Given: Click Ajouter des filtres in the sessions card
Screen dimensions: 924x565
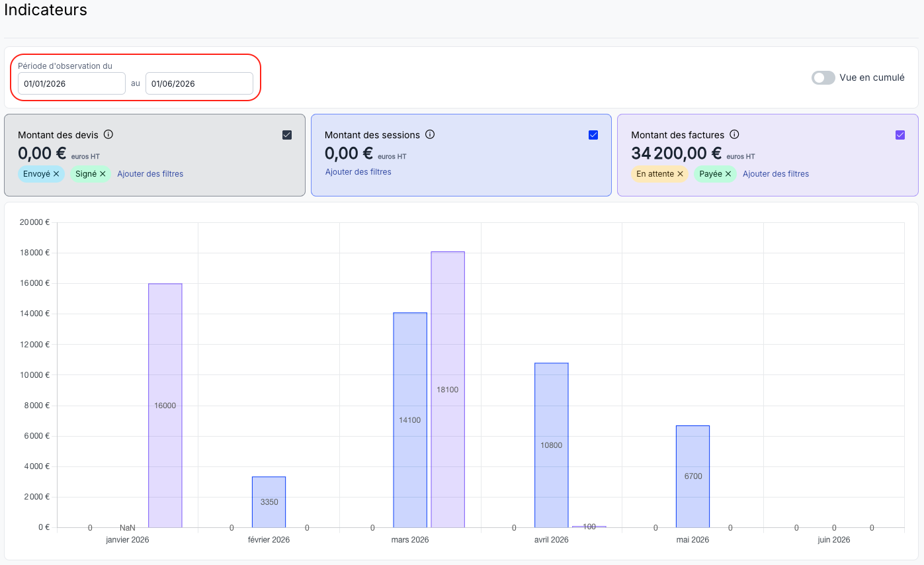Looking at the screenshot, I should (358, 172).
